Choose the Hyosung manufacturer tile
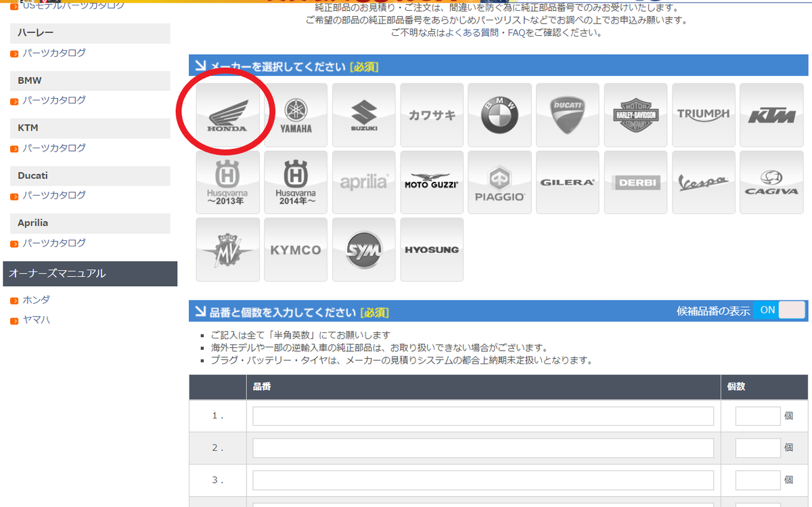812x507 pixels. click(432, 249)
